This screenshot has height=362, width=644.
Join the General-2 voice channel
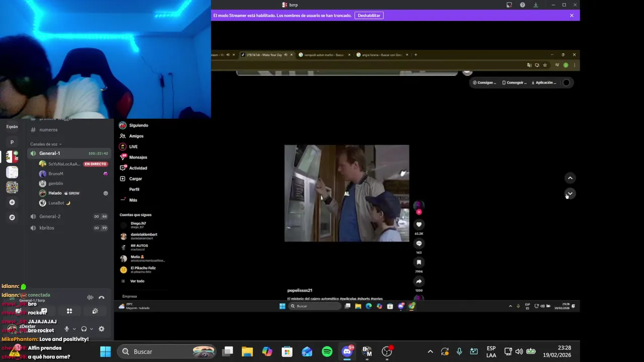(x=69, y=216)
